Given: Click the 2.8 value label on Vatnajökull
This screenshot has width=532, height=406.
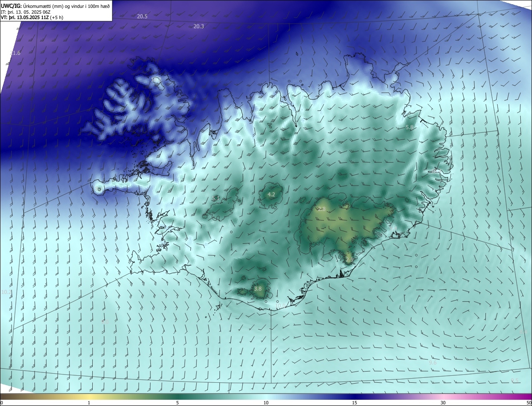Looking at the screenshot, I should tap(322, 209).
